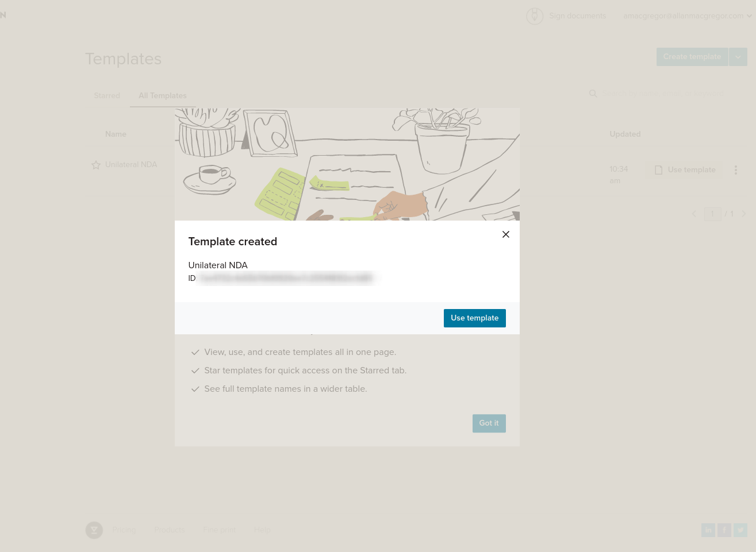Select the All Templates tab
Screen dimensions: 756x552
point(163,96)
